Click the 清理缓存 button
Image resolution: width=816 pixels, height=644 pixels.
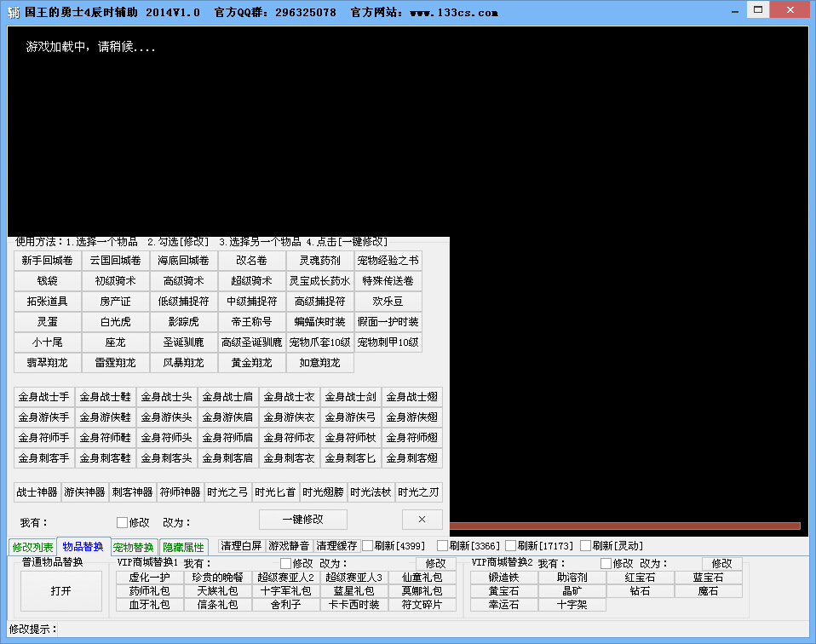click(x=336, y=545)
